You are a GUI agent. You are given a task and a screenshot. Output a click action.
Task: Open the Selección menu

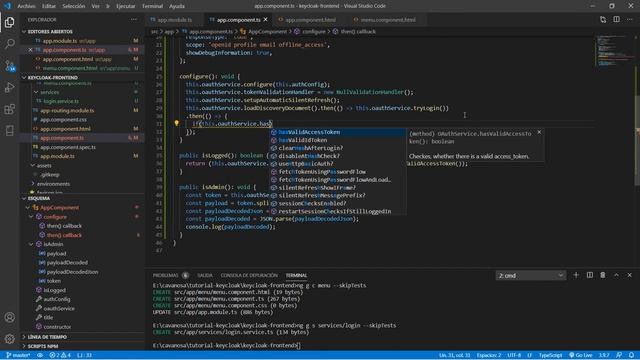coord(73,6)
